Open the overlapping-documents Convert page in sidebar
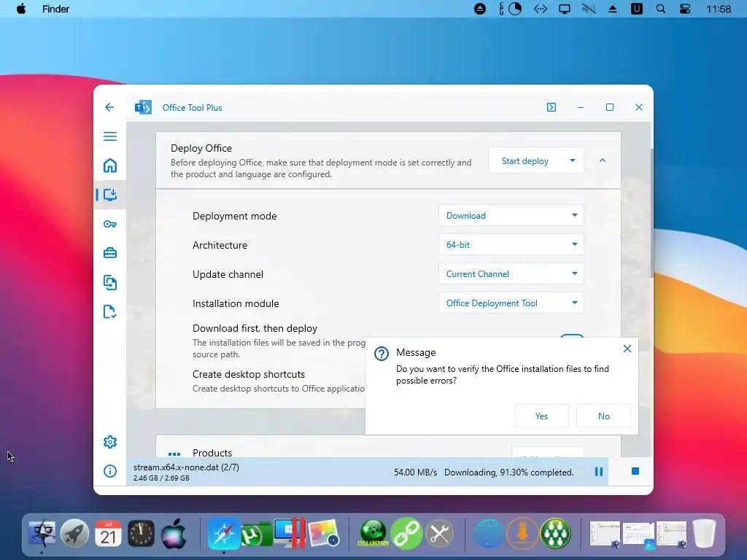Image resolution: width=747 pixels, height=560 pixels. [x=110, y=282]
